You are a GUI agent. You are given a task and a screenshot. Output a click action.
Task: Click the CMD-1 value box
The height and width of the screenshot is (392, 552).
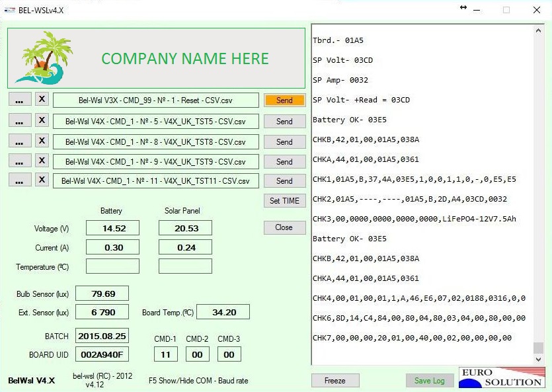point(165,354)
